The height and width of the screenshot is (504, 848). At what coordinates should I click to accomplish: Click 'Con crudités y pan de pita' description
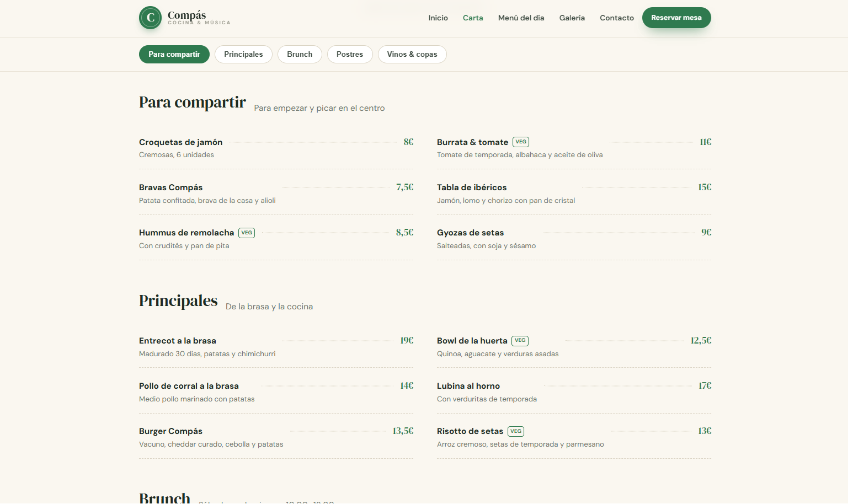click(184, 246)
